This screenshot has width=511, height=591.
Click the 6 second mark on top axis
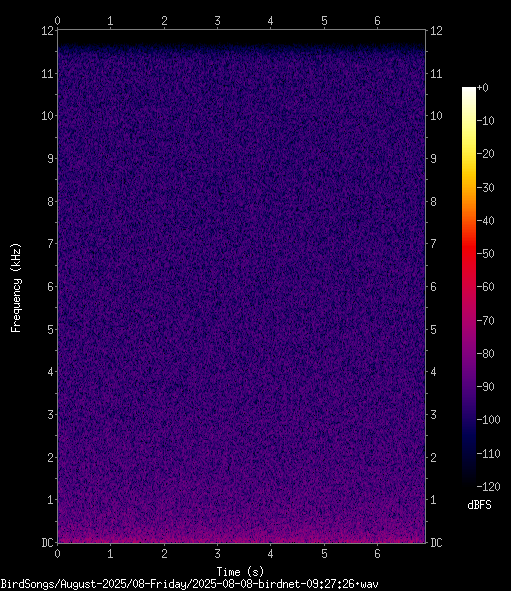tap(378, 21)
